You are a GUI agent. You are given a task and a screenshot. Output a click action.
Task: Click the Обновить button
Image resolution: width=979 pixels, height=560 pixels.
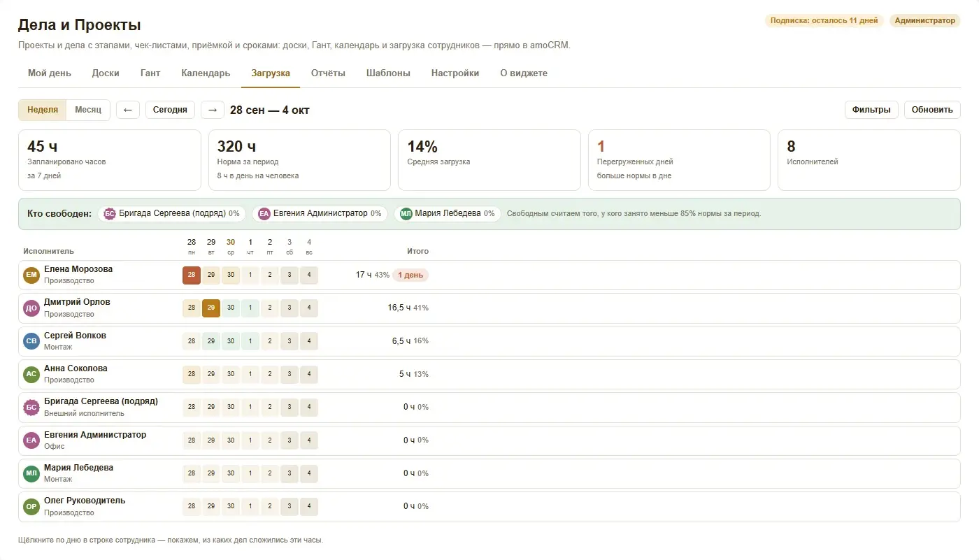click(x=932, y=110)
